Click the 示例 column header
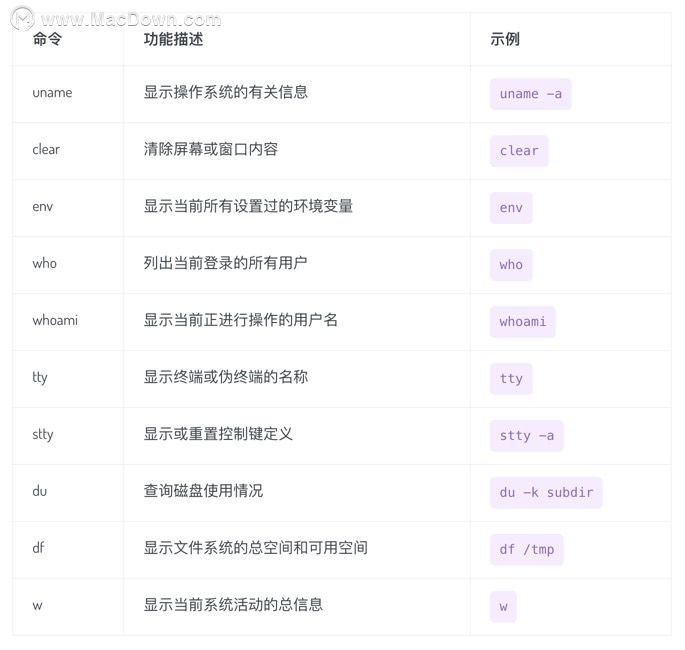 pyautogui.click(x=505, y=39)
